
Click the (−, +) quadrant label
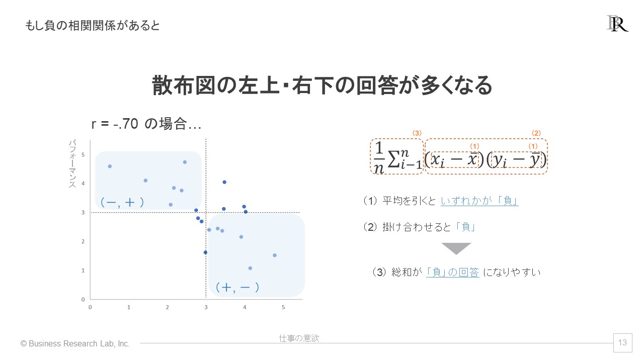[x=122, y=202]
